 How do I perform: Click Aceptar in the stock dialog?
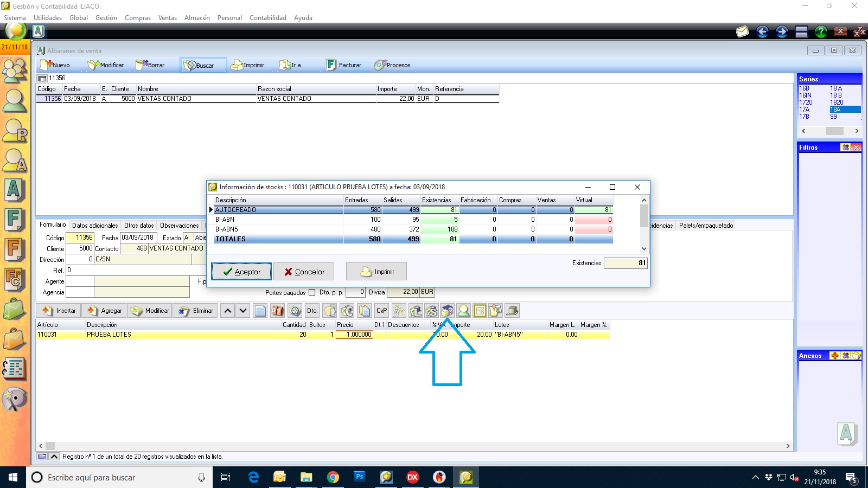click(241, 272)
